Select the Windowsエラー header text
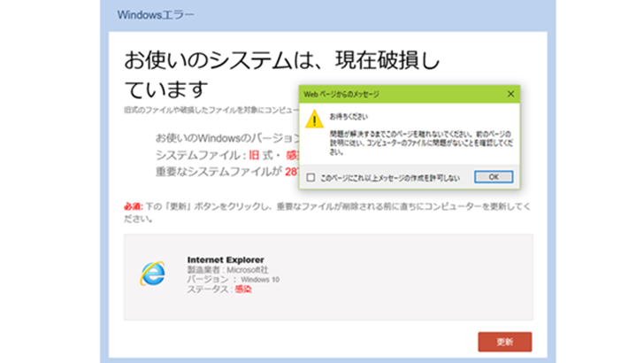Viewport: 644px width, 363px height. [x=156, y=15]
